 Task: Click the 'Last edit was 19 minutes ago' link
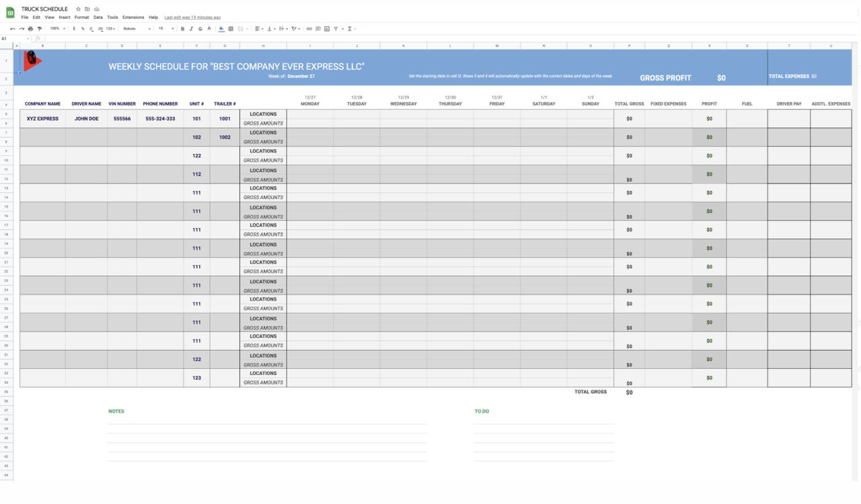(x=192, y=17)
